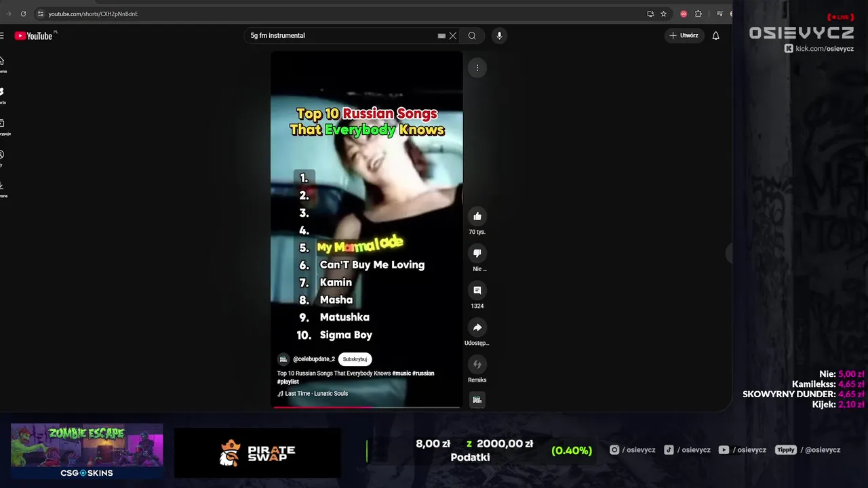Start voice search with microphone
The height and width of the screenshot is (488, 868).
click(499, 36)
